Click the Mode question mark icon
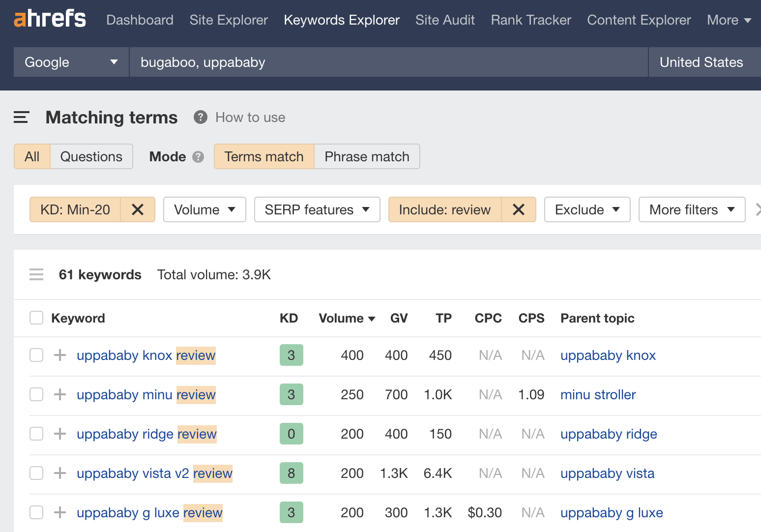The width and height of the screenshot is (761, 532). click(198, 156)
